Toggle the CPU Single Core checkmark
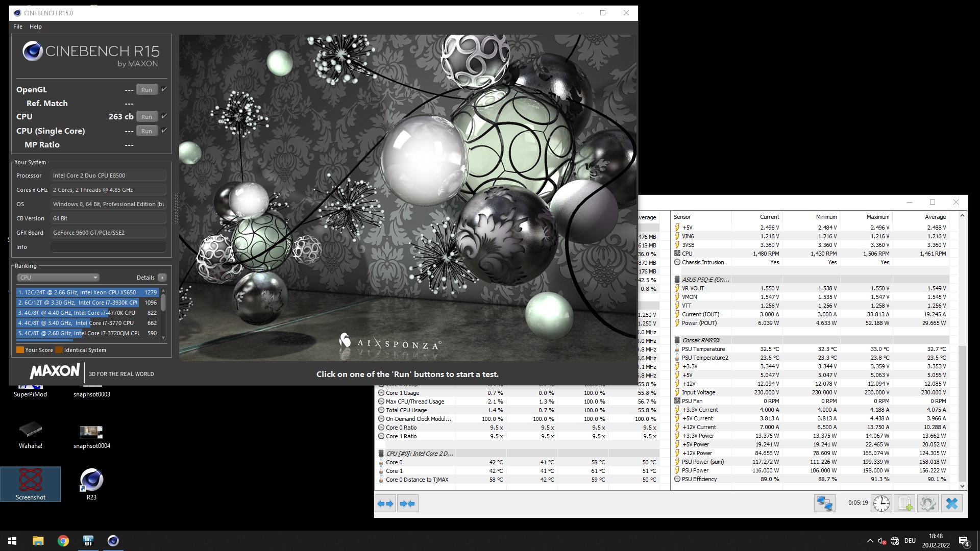 click(x=163, y=131)
